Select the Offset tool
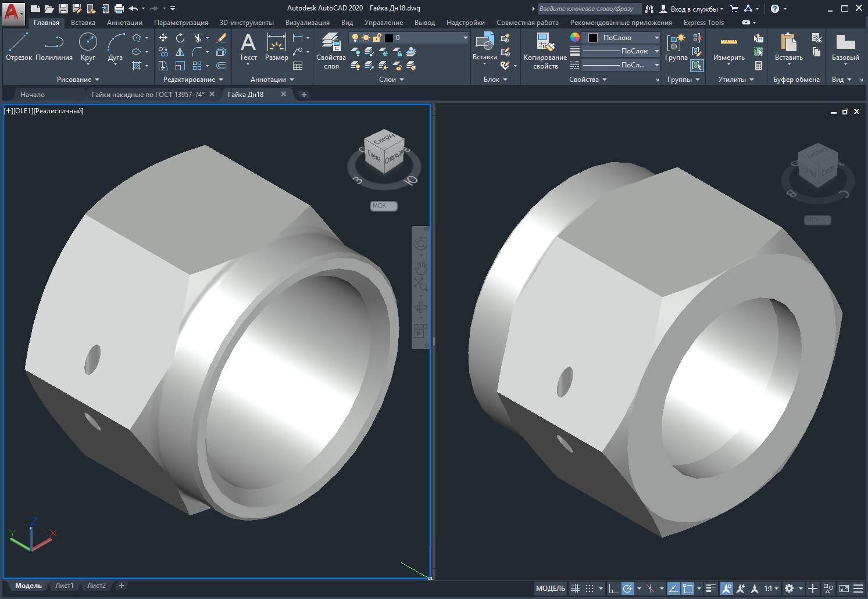Image resolution: width=868 pixels, height=599 pixels. click(x=221, y=66)
